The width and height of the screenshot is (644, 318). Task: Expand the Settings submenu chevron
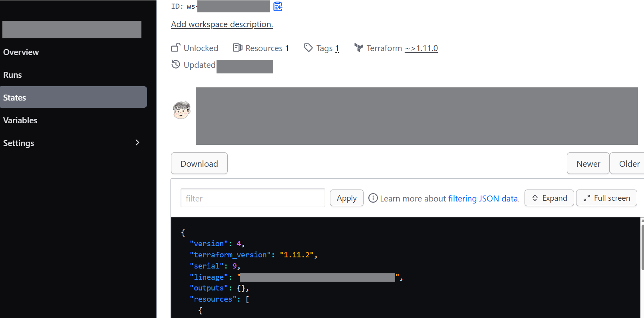point(137,142)
